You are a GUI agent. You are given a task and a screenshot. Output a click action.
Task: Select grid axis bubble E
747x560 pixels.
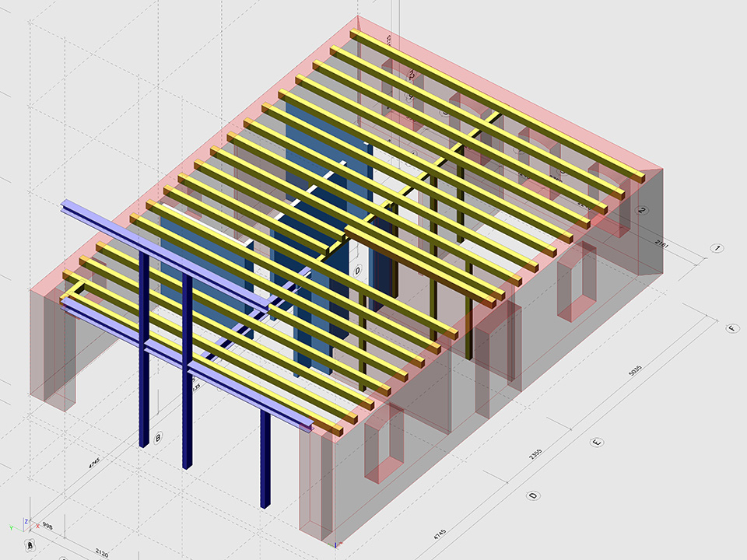pyautogui.click(x=597, y=443)
